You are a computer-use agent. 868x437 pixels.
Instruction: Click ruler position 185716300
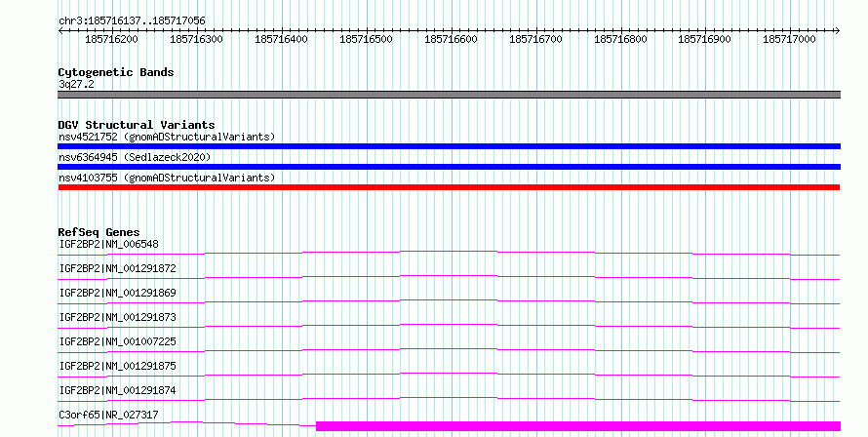click(x=196, y=39)
